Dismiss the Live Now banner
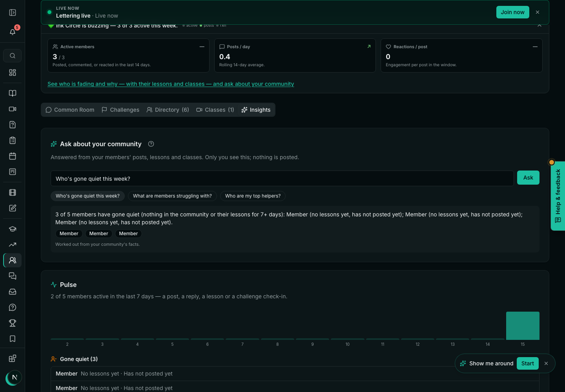This screenshot has height=392, width=565. (538, 12)
